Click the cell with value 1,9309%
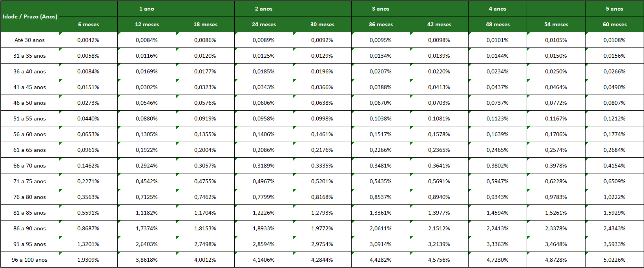644x268 pixels. [88, 260]
